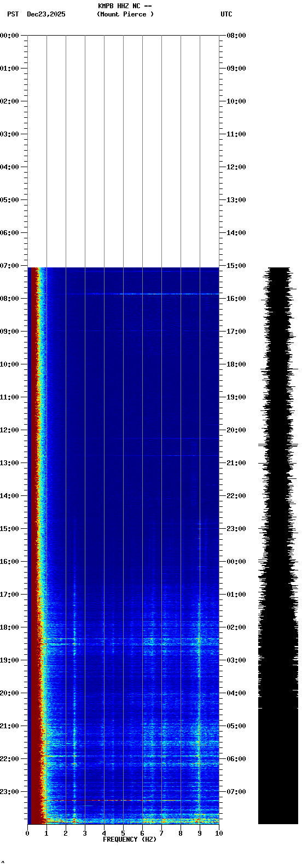Click the 'PST' timezone label
The width and height of the screenshot is (302, 868).
(x=13, y=14)
